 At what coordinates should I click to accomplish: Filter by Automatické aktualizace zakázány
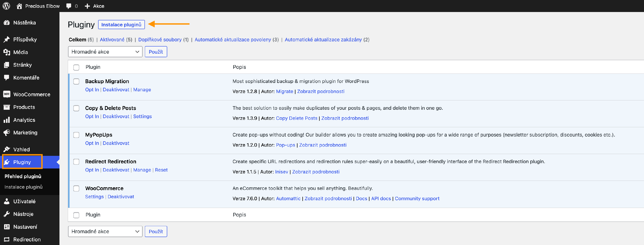point(323,39)
